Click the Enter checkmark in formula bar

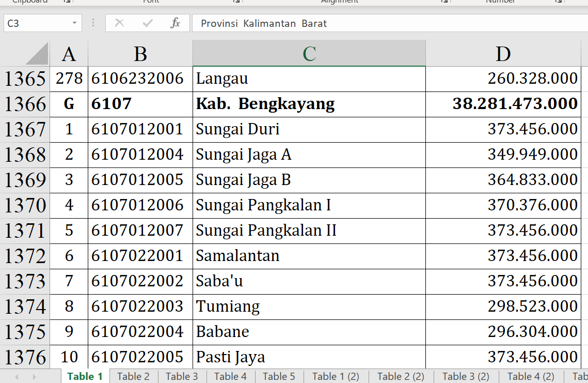coord(148,23)
